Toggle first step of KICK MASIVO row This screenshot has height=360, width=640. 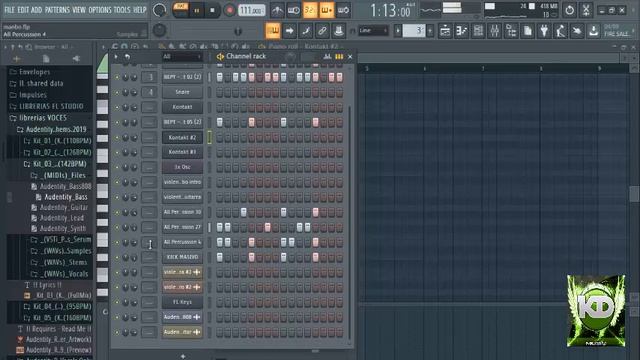(220, 257)
